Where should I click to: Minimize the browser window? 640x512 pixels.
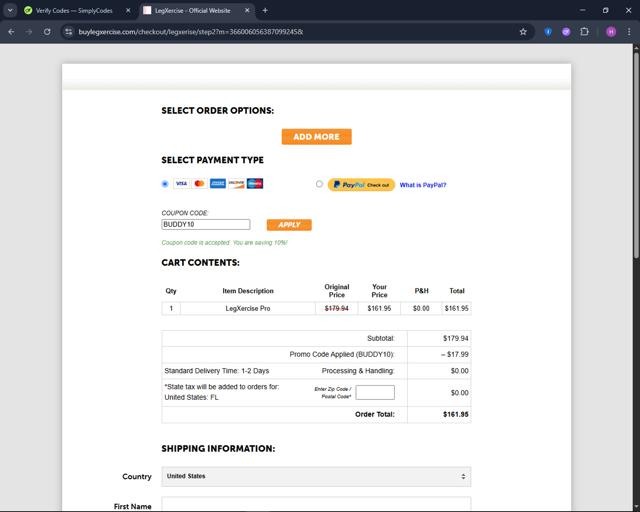(582, 10)
